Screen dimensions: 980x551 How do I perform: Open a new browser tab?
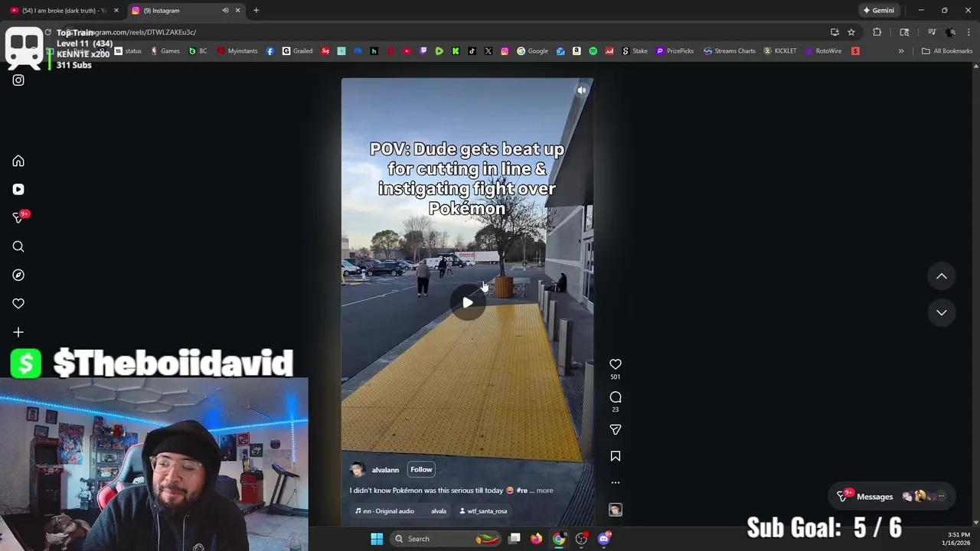(x=256, y=11)
